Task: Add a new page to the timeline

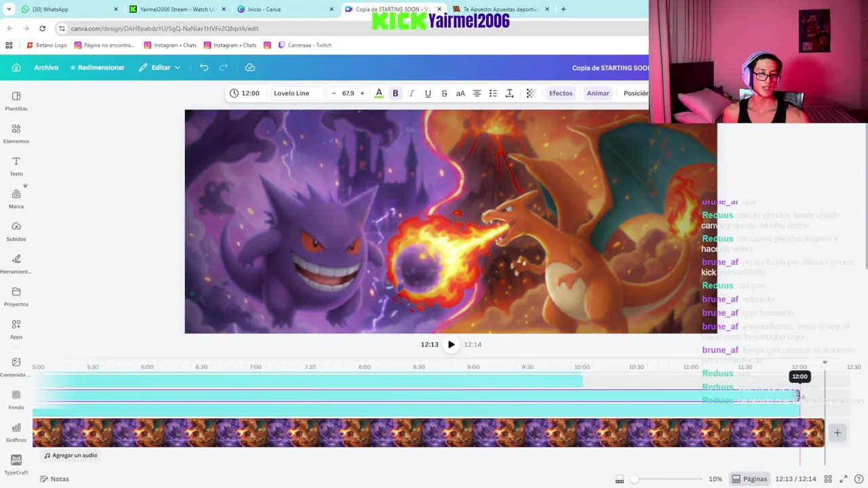Action: coord(837,432)
